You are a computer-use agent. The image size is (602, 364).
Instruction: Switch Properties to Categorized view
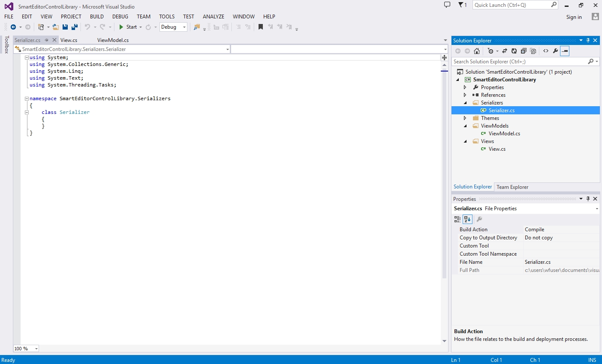click(x=458, y=219)
